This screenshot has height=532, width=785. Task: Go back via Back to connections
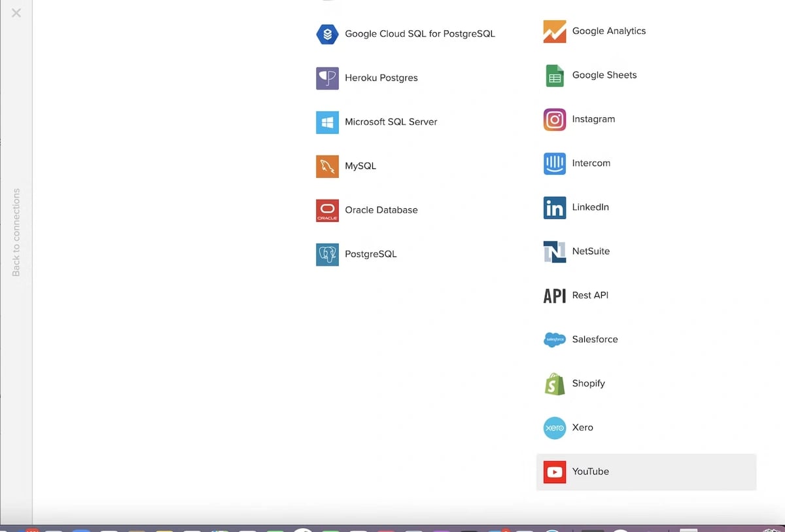click(x=16, y=232)
